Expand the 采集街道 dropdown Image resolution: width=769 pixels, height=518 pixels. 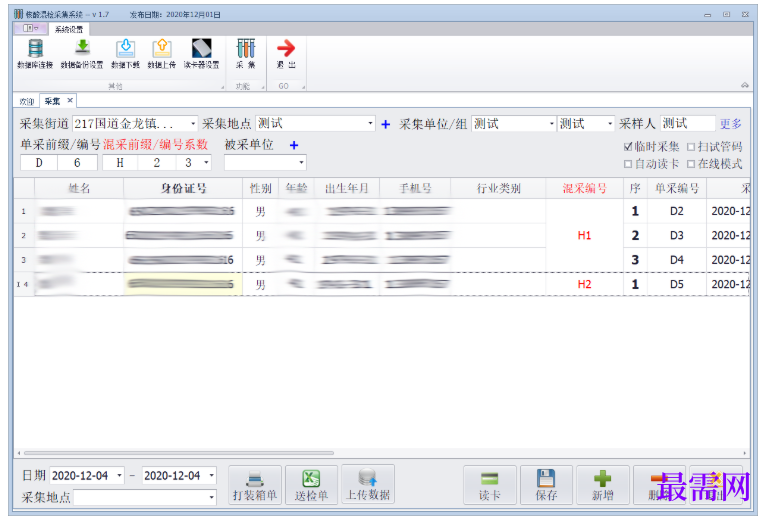coord(193,124)
